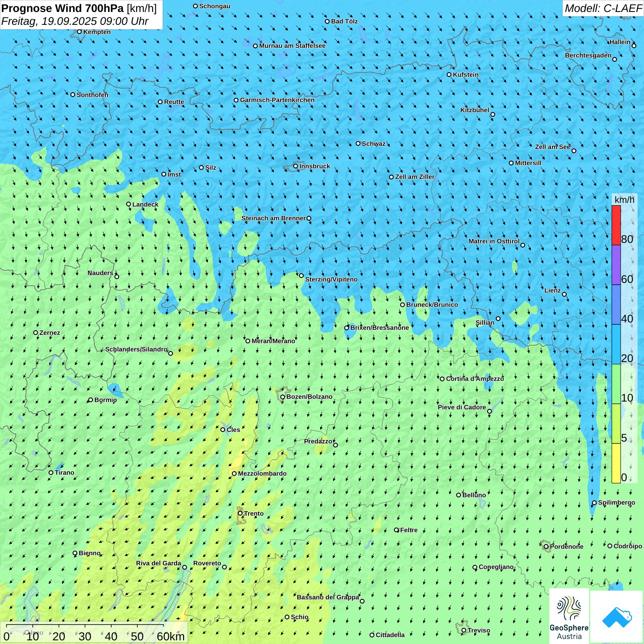The width and height of the screenshot is (644, 644).
Task: Click the Landeck city label
Action: pyautogui.click(x=145, y=204)
